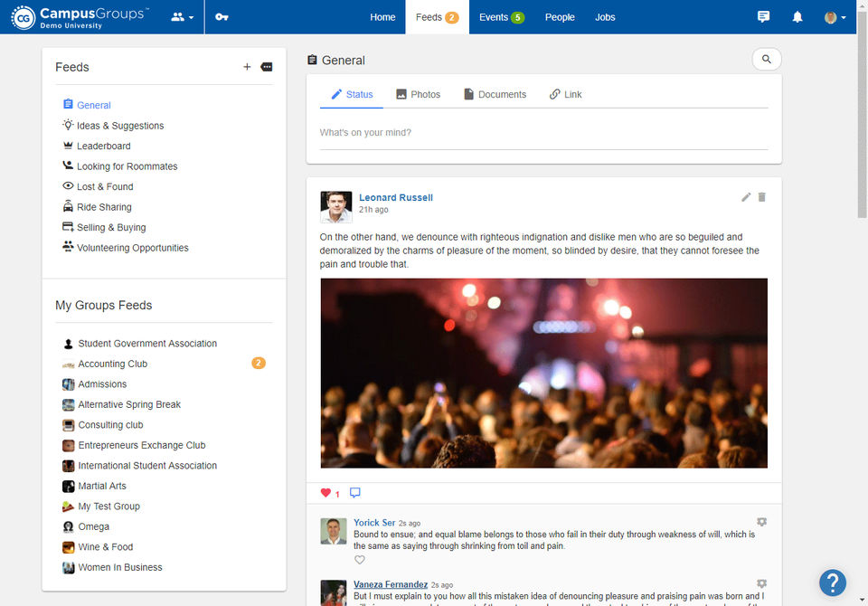Open the People page
868x606 pixels.
560,17
